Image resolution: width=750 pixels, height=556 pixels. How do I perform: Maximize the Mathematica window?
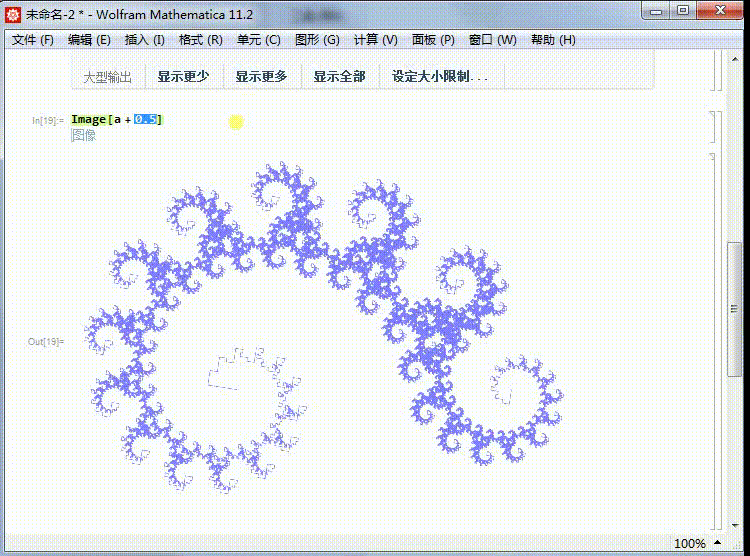tap(683, 11)
